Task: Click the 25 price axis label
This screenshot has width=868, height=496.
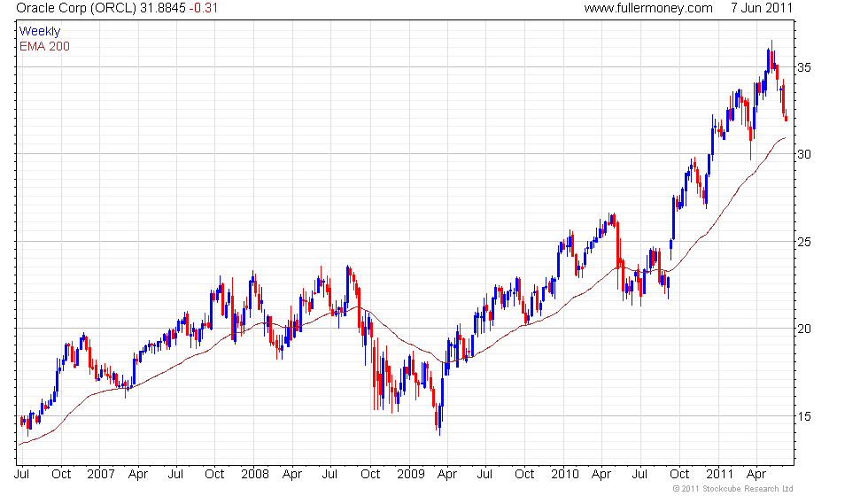Action: 804,242
